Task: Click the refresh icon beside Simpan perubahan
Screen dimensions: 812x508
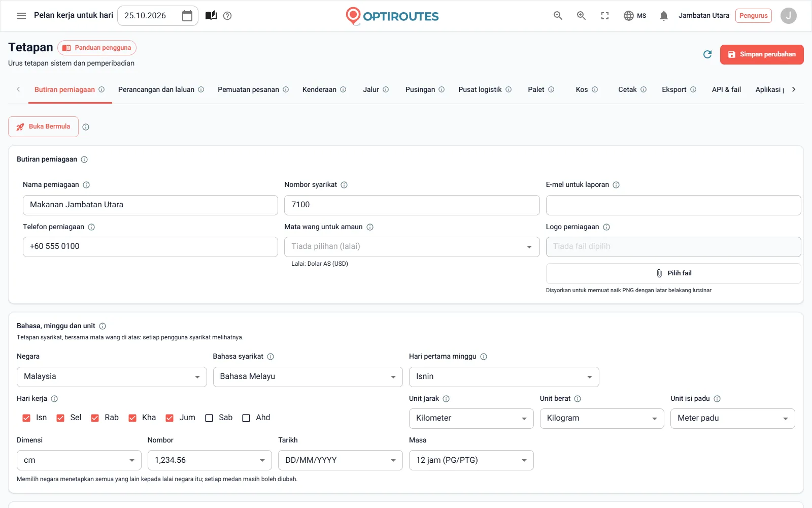Action: click(x=707, y=54)
